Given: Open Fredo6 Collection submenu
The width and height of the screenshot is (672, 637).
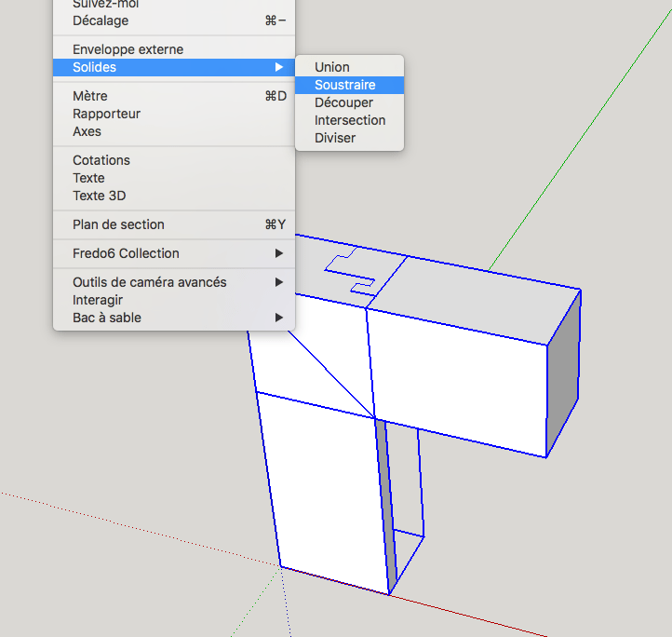Looking at the screenshot, I should [174, 253].
